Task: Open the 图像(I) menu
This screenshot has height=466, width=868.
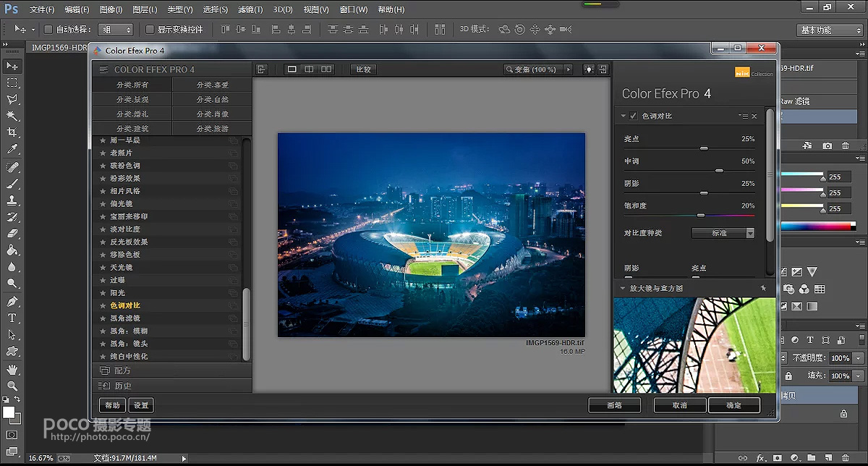Action: (x=111, y=9)
